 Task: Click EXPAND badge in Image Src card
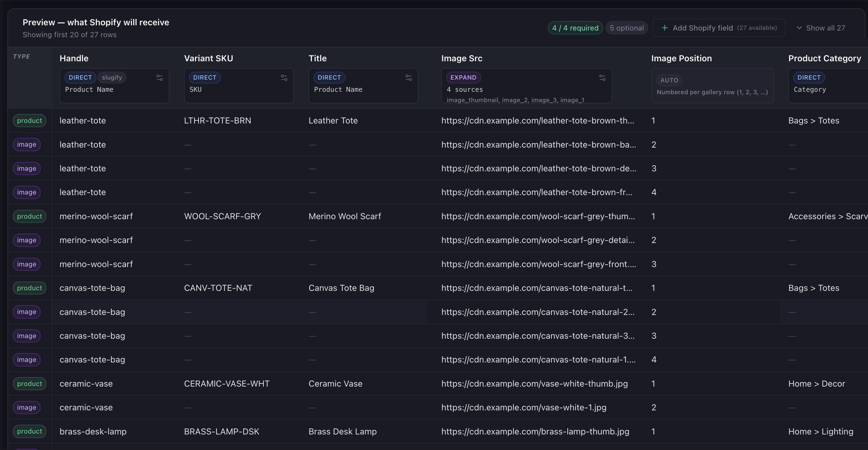(x=463, y=77)
